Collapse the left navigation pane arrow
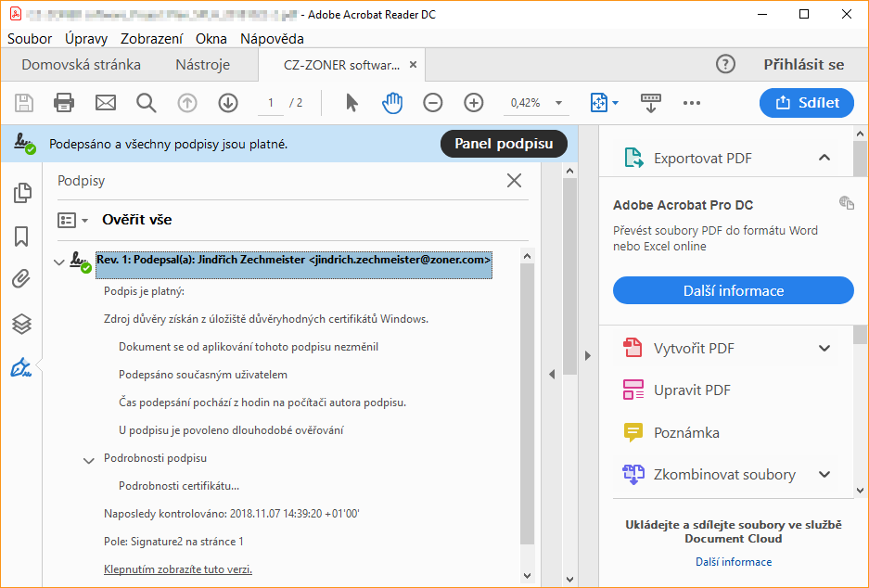 coord(552,375)
